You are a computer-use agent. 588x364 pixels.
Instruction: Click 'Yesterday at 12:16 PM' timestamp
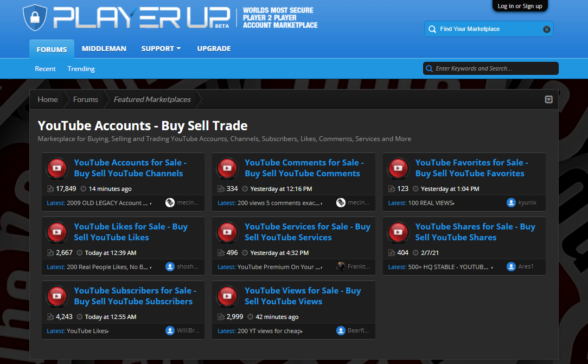[x=281, y=189]
